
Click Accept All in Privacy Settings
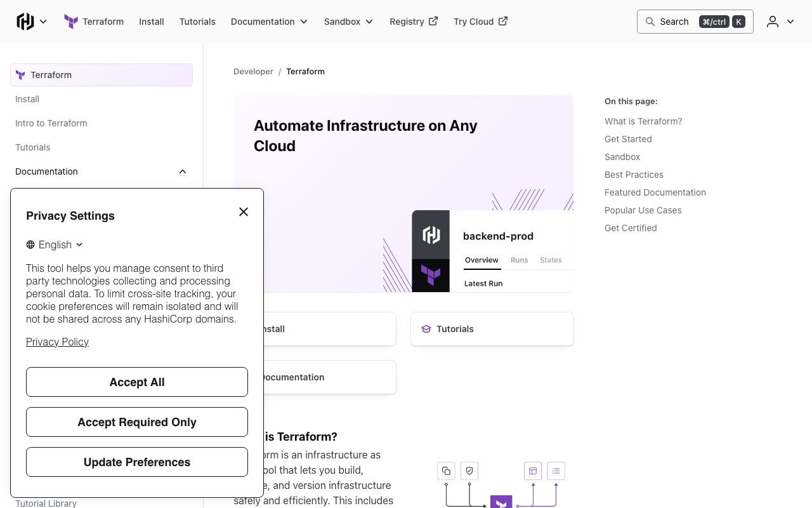pyautogui.click(x=136, y=382)
